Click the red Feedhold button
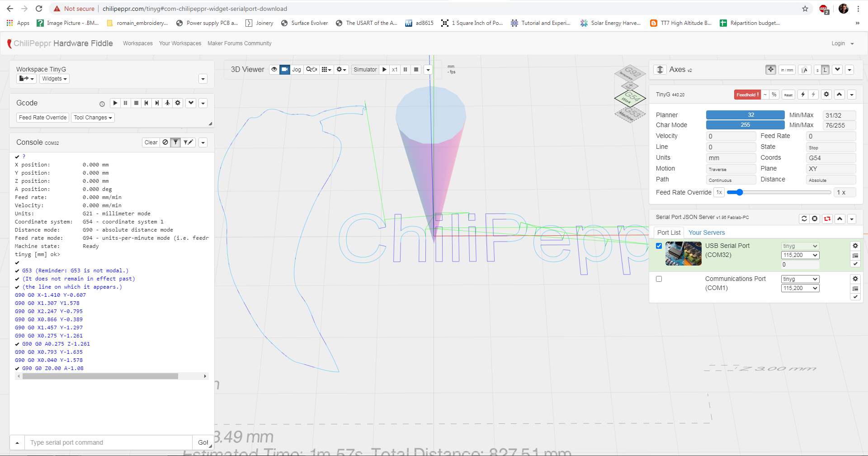The width and height of the screenshot is (868, 456). 747,95
